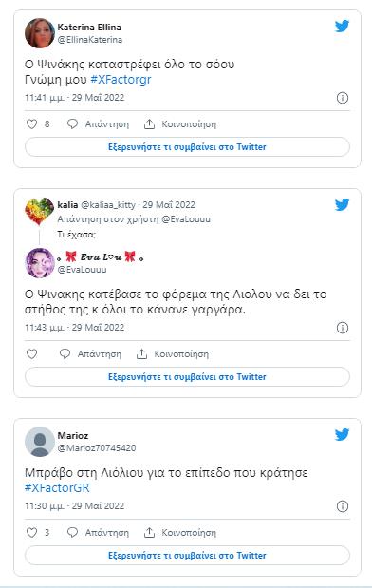Viewport: 372px width, 588px height.
Task: Like Katerina Ellina's tweet with the heart
Action: [x=32, y=124]
